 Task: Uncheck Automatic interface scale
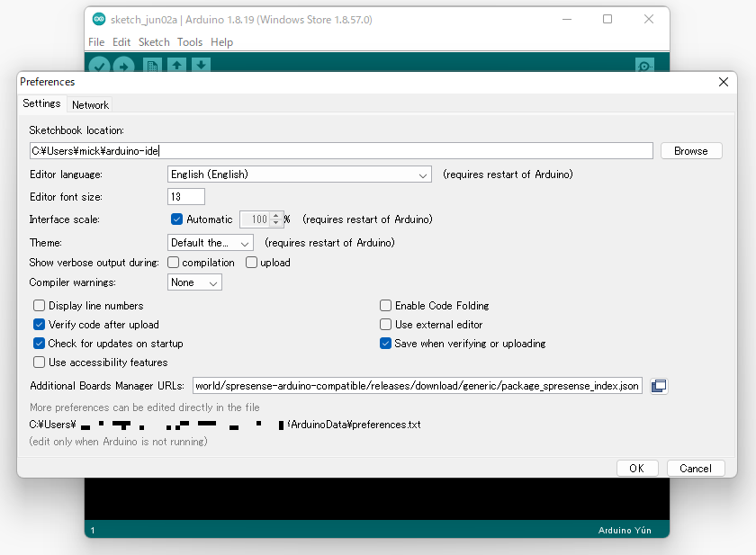pos(176,219)
